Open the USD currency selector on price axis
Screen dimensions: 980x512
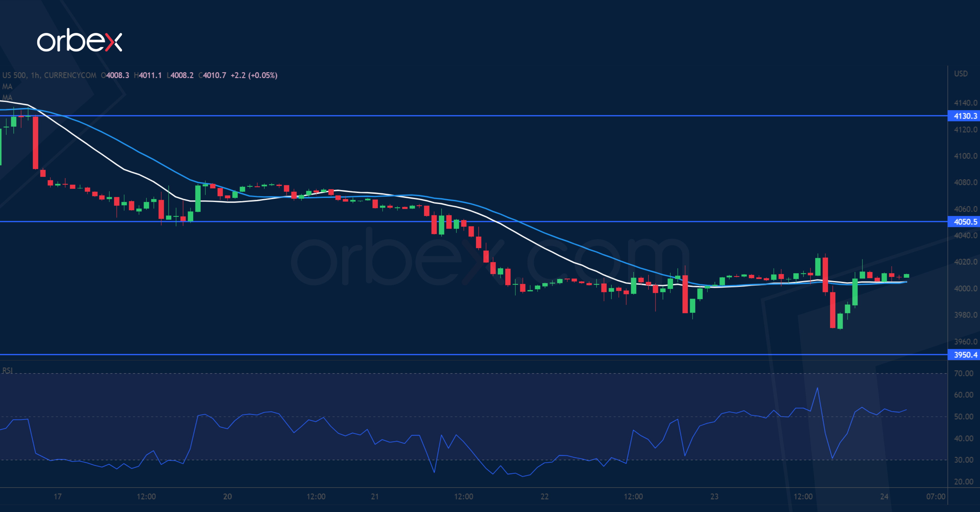pos(961,74)
